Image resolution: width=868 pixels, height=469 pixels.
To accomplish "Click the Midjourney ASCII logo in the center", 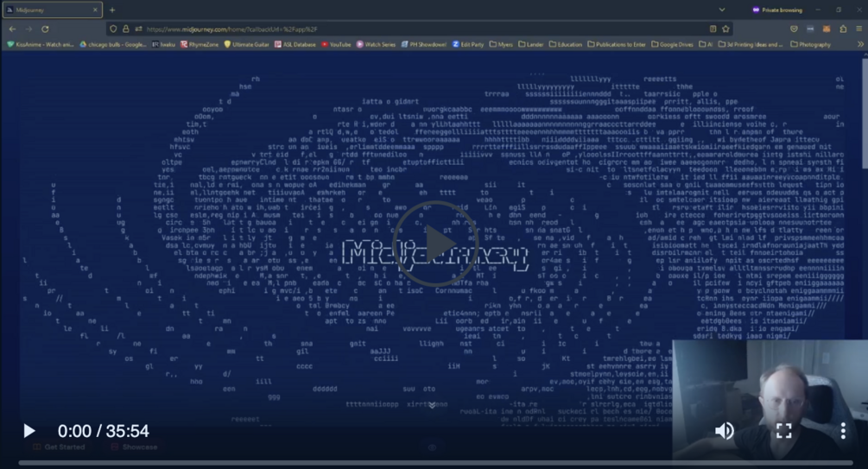I will [x=434, y=255].
